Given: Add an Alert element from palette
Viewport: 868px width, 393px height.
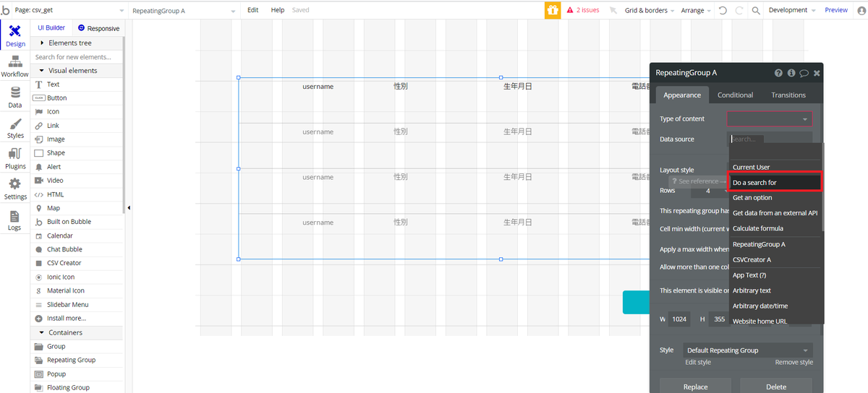Looking at the screenshot, I should pos(77,167).
